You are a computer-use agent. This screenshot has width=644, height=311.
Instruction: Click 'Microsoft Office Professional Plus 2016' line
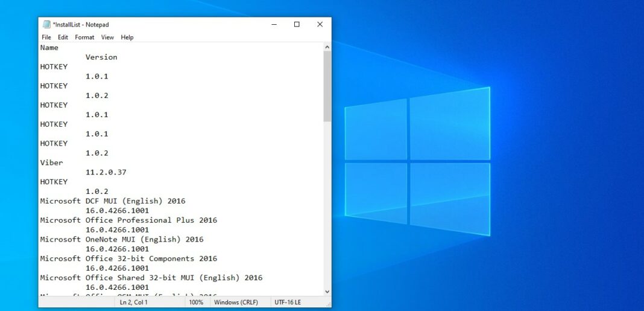(x=128, y=220)
